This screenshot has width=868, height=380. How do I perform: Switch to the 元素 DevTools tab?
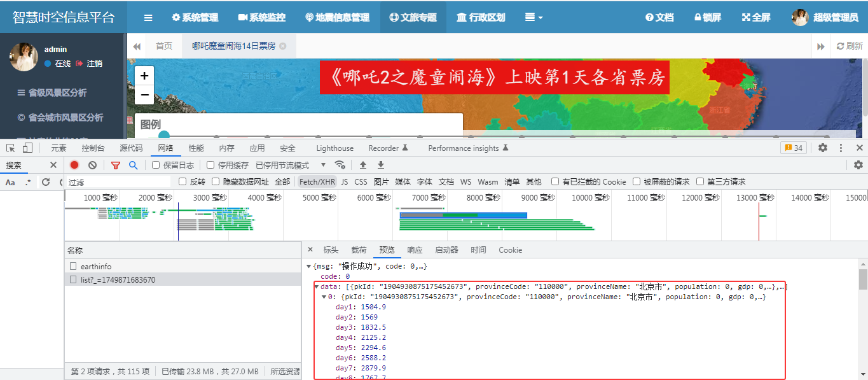pos(59,148)
